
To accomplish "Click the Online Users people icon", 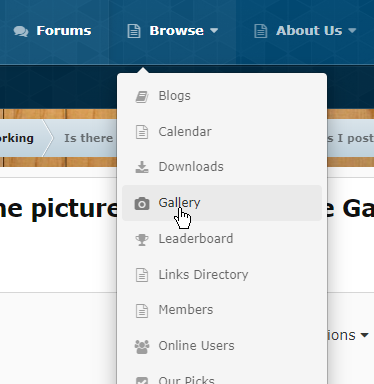I will [142, 346].
